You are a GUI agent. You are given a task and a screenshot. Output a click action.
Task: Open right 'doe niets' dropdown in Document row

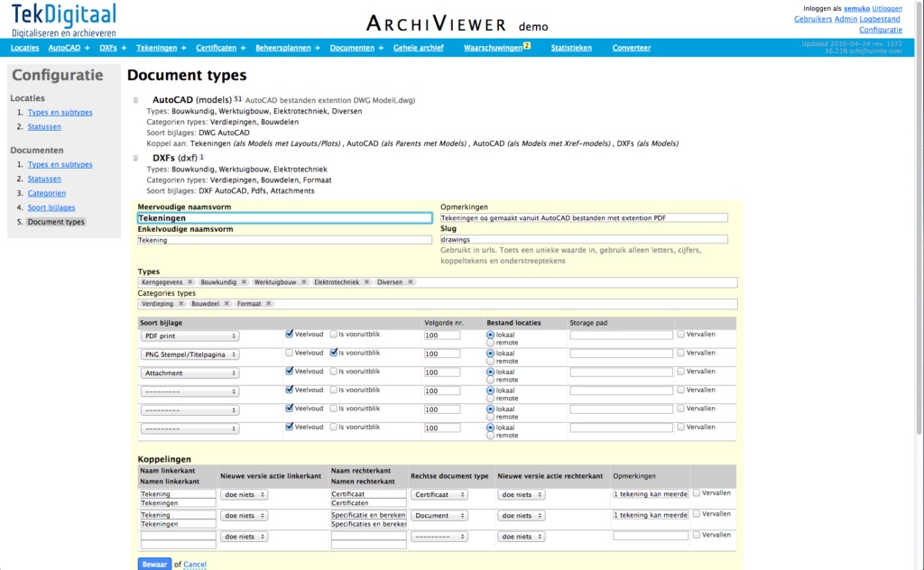(x=522, y=515)
